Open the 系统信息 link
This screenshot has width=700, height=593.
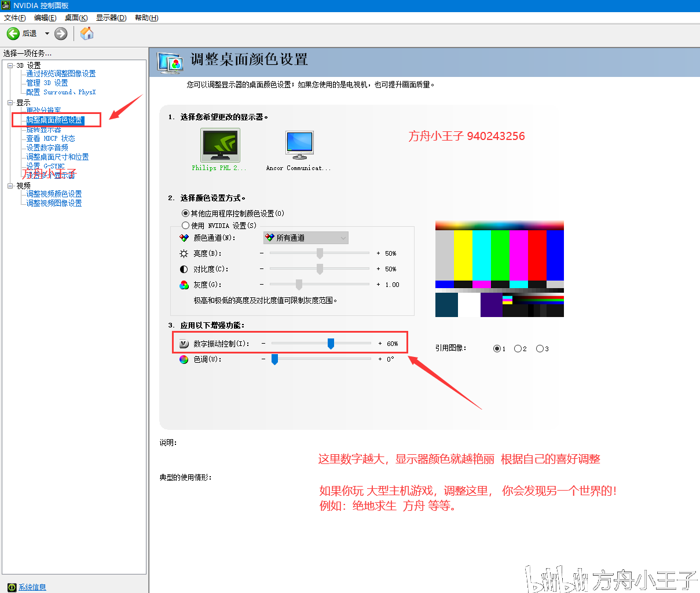[32, 587]
